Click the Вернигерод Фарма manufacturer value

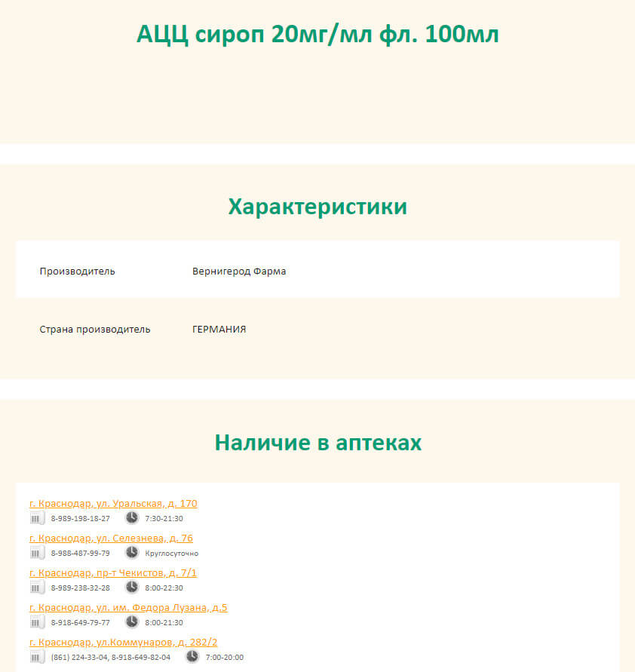(239, 272)
